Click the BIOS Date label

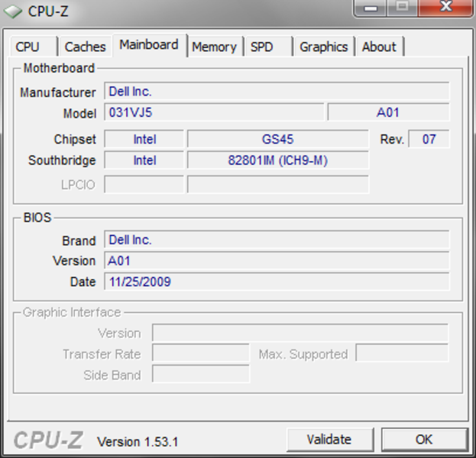coord(83,282)
